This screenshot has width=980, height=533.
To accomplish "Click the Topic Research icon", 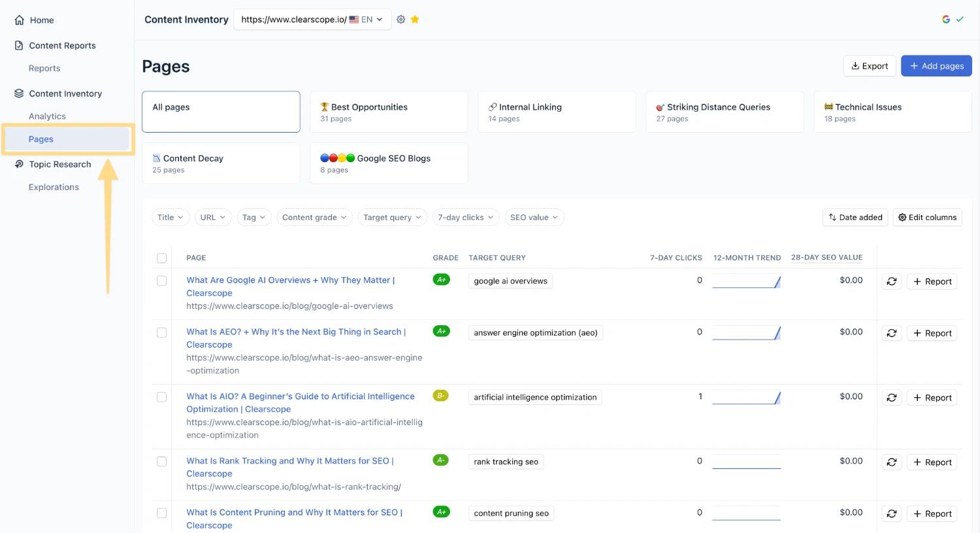I will click(19, 164).
